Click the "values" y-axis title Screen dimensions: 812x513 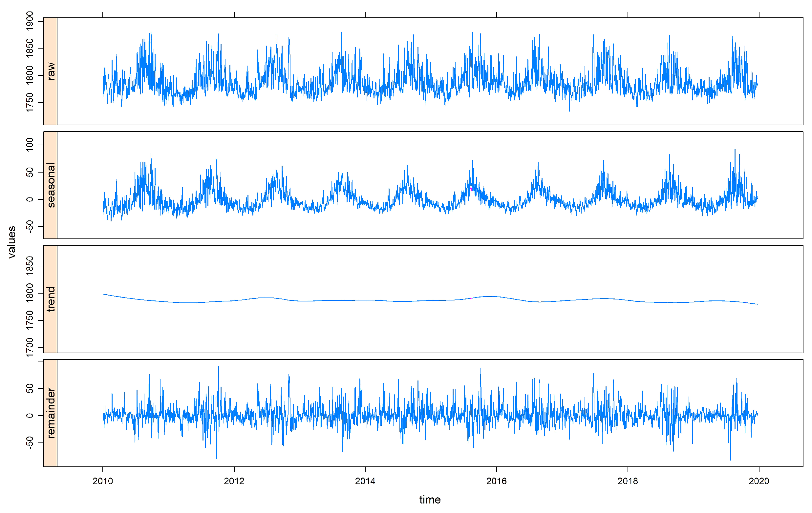(12, 242)
